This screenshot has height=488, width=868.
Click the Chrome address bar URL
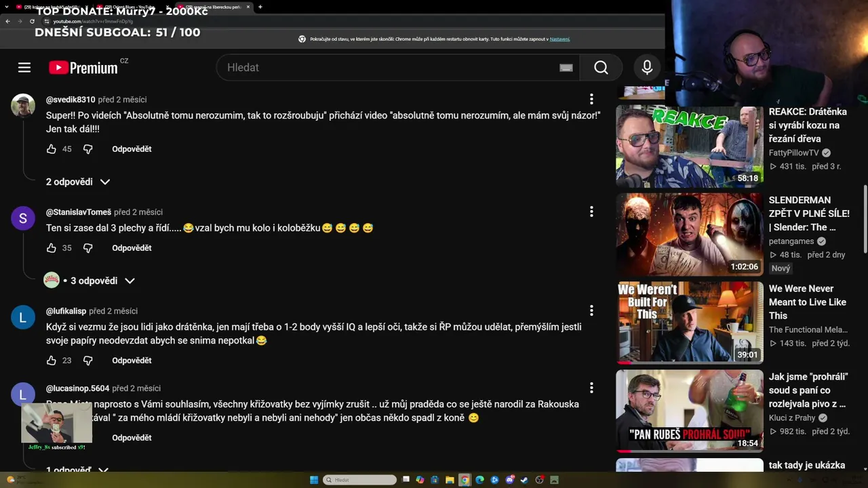93,21
